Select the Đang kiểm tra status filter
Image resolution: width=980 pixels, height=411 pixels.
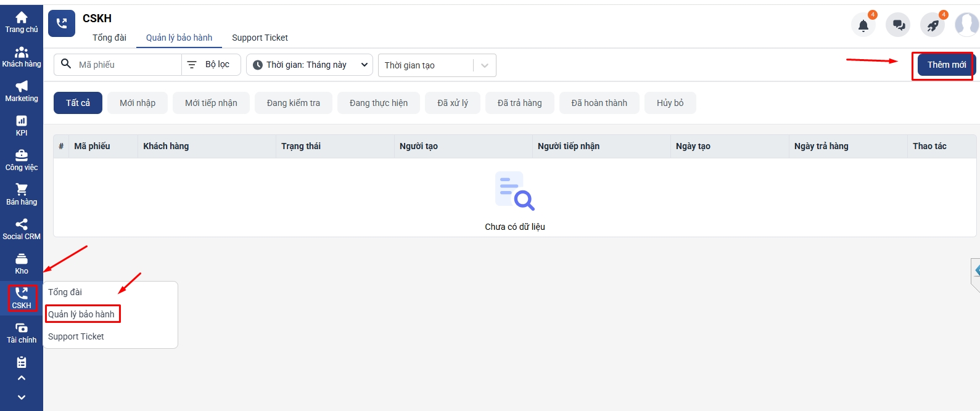tap(294, 103)
